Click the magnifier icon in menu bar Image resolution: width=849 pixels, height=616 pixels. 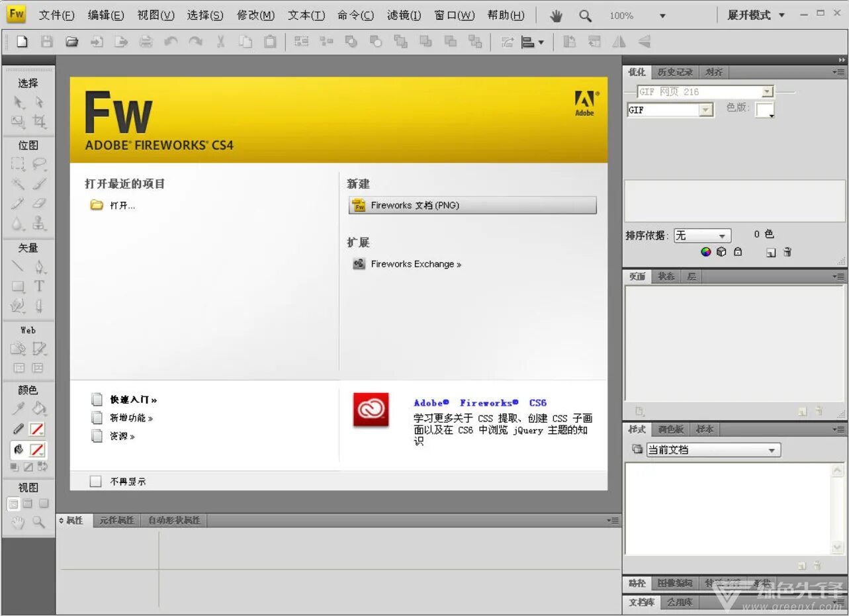tap(585, 15)
